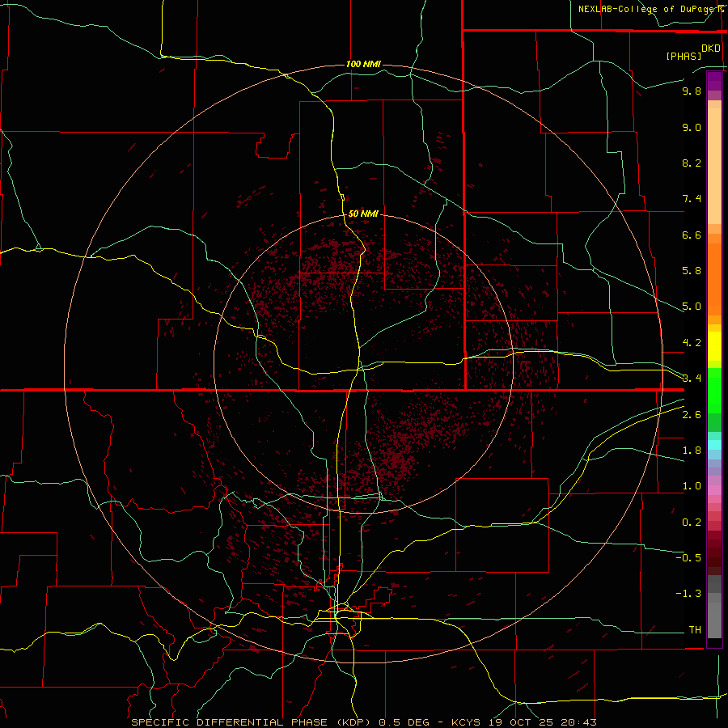Screen dimensions: 728x728
Task: Click the [PHAS] unit label
Action: 684,56
